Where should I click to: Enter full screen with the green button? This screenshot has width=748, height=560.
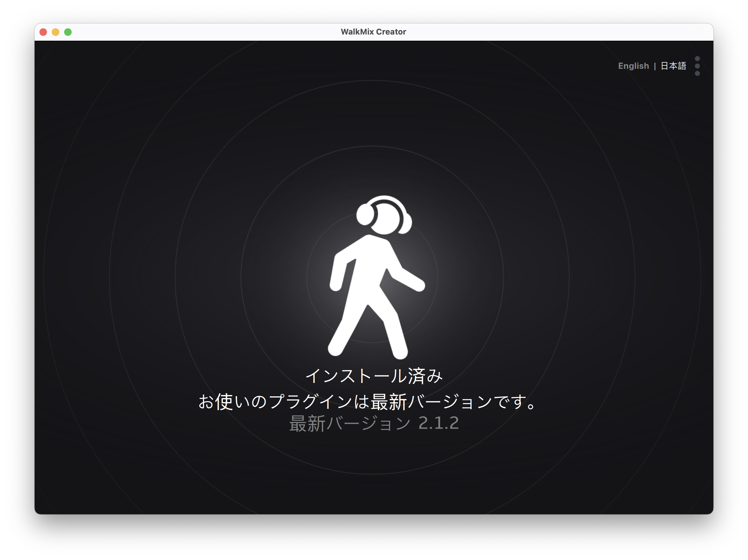68,32
